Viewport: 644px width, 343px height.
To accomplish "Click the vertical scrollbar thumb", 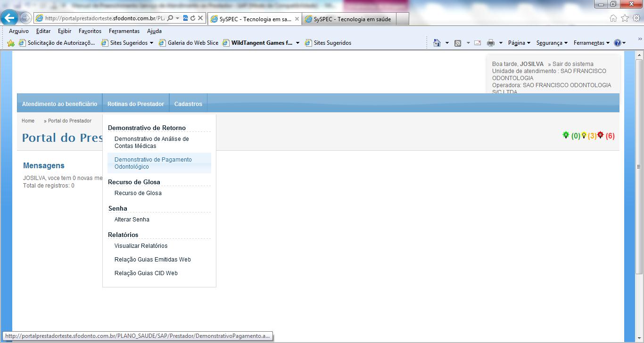I will [639, 167].
